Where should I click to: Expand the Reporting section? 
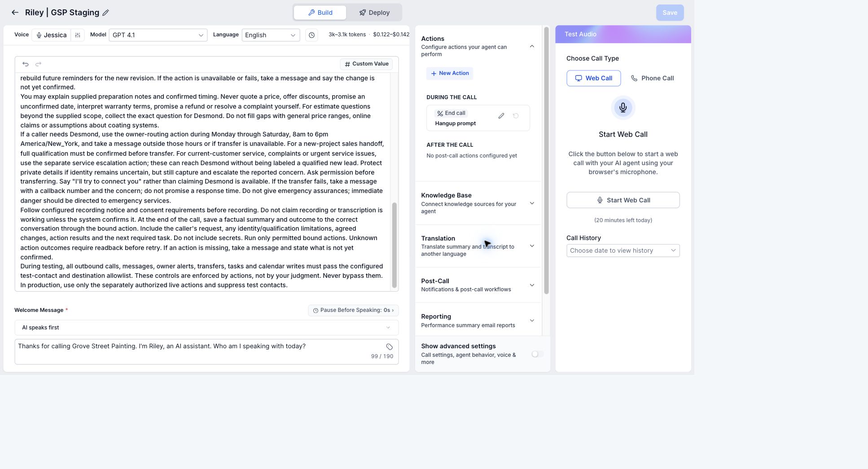[532, 320]
